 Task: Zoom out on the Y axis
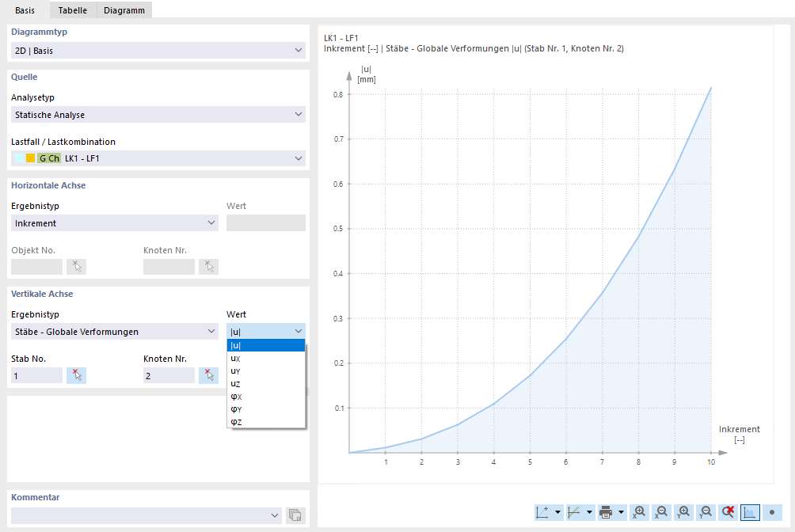(706, 512)
